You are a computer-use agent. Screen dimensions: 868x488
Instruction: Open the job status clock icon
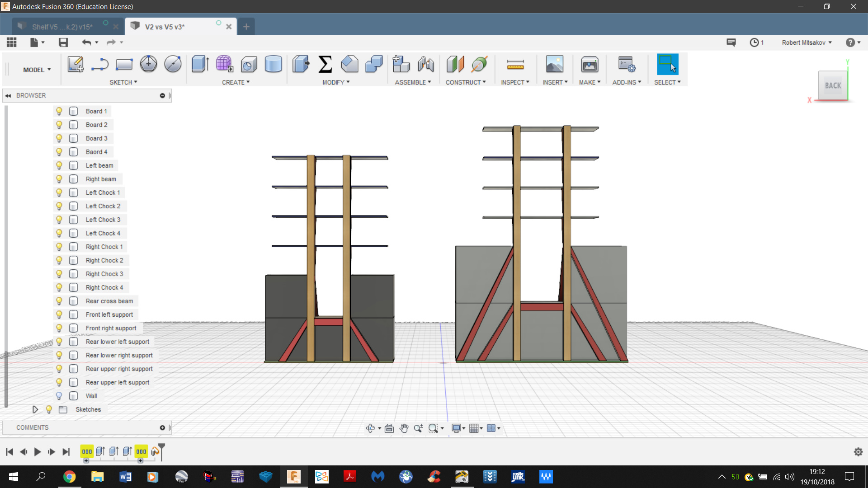754,42
